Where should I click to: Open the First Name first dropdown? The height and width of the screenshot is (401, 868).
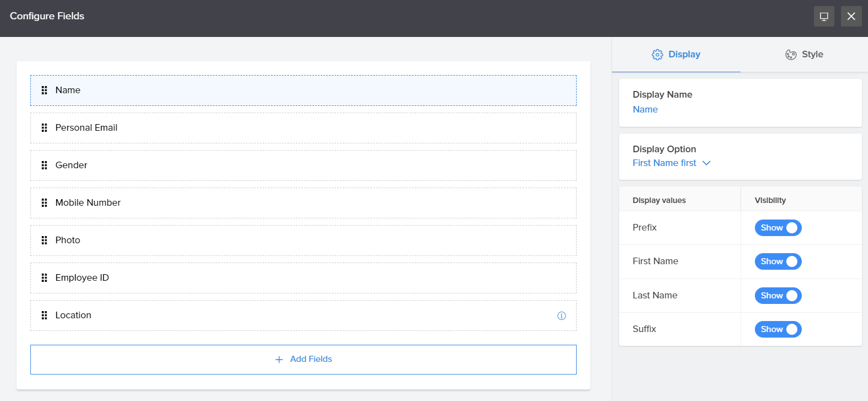point(671,163)
